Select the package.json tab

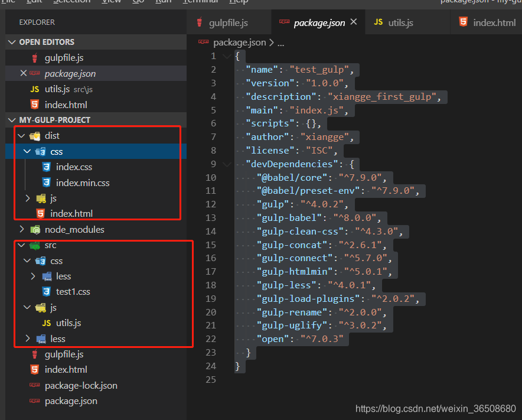(318, 22)
